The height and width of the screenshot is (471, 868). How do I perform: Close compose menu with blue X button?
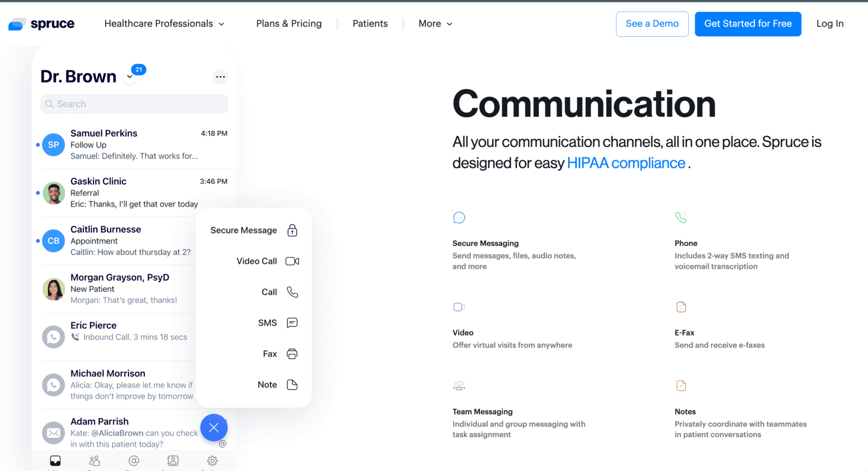pos(214,428)
